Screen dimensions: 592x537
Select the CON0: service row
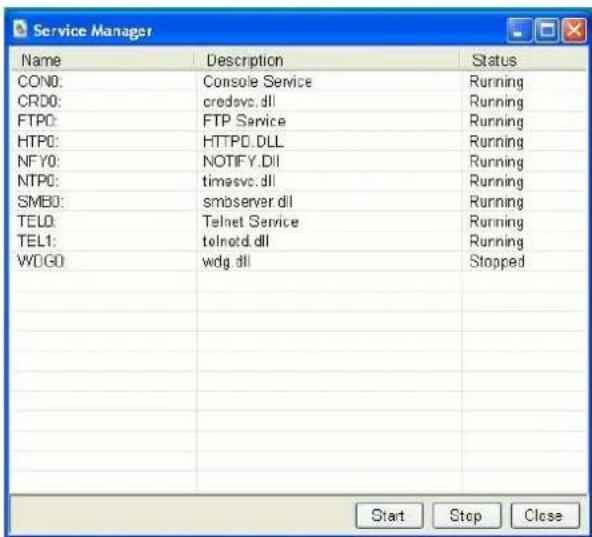tap(298, 82)
